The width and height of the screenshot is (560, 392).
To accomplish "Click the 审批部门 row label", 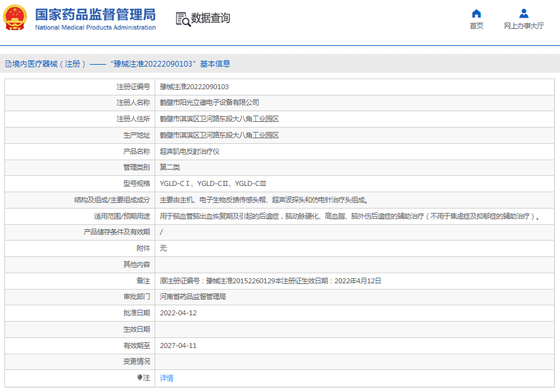I will pyautogui.click(x=137, y=297).
